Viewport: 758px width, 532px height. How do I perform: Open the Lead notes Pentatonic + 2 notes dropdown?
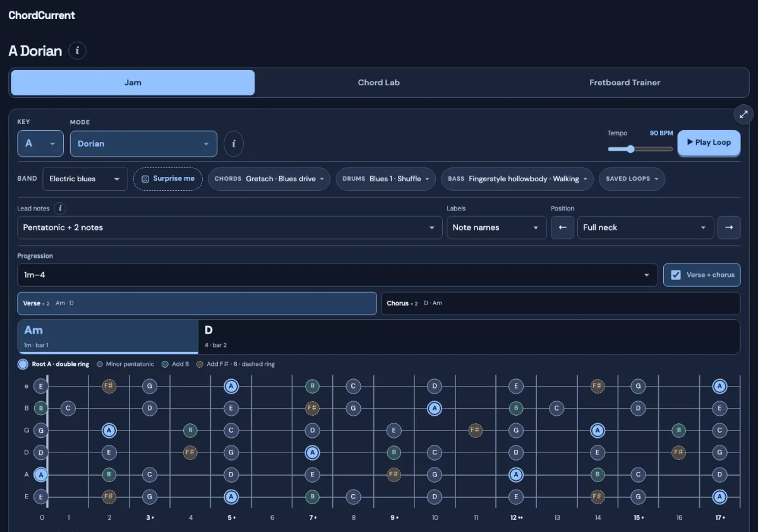point(230,227)
